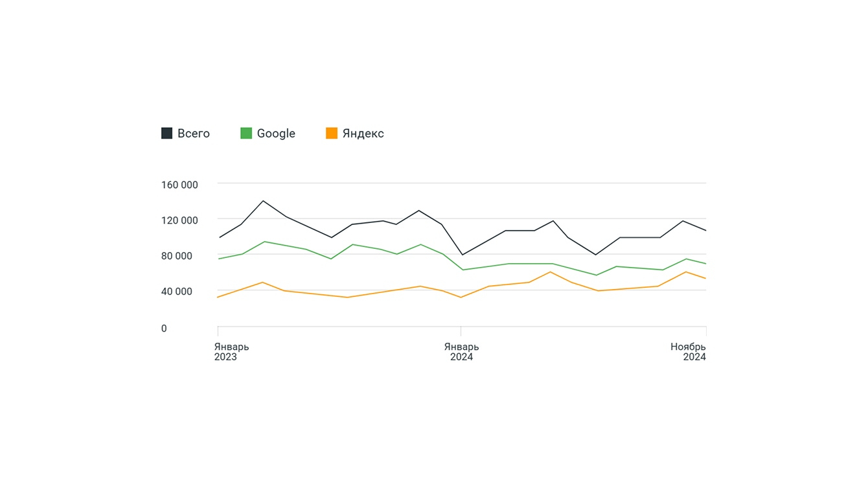Click the left starting point of black line
This screenshot has width=868, height=488.
pos(219,237)
